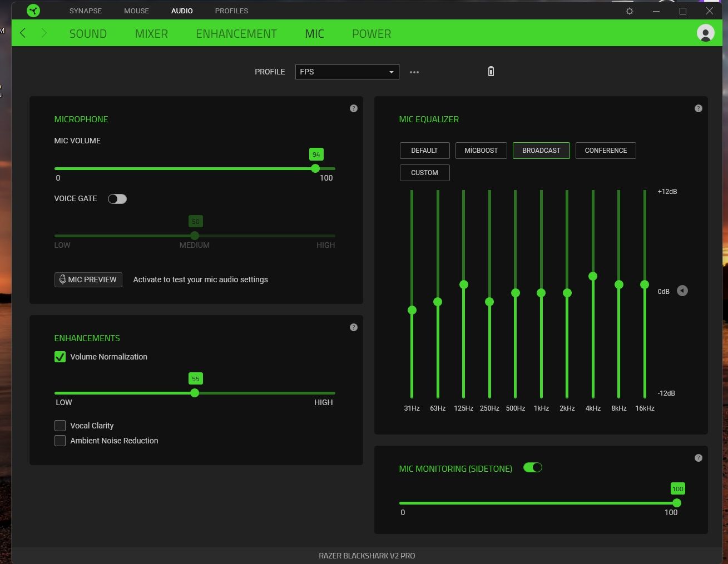Go back with left arrow
This screenshot has width=728, height=564.
click(23, 33)
